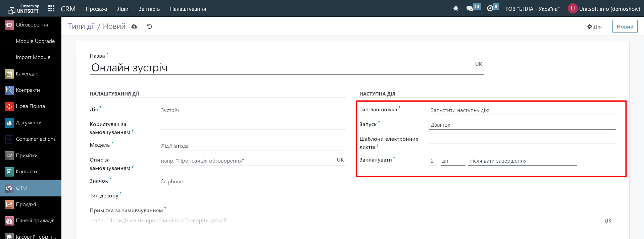
Task: Expand the Тип ланцюжка dropdown
Action: click(x=522, y=110)
